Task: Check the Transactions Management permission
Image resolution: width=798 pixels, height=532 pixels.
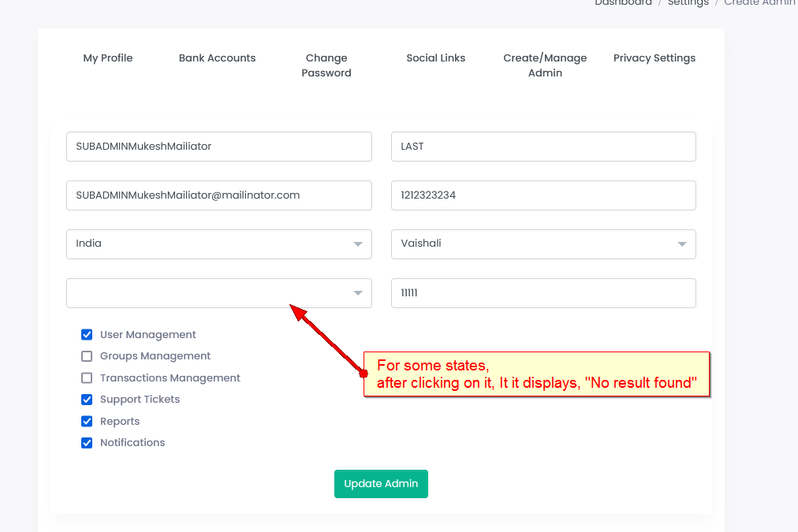Action: pos(88,378)
